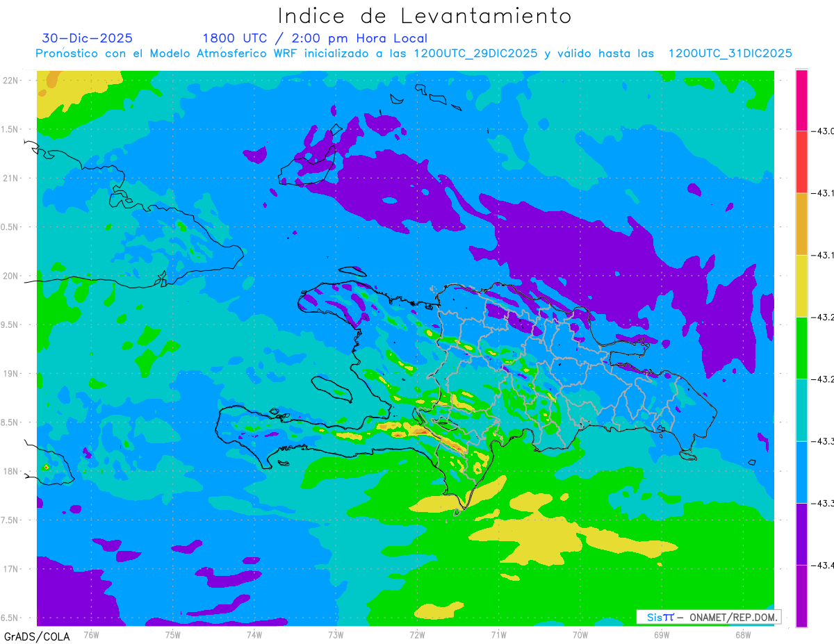Click the '69W' longitude label
This screenshot has width=834, height=644.
pyautogui.click(x=662, y=634)
